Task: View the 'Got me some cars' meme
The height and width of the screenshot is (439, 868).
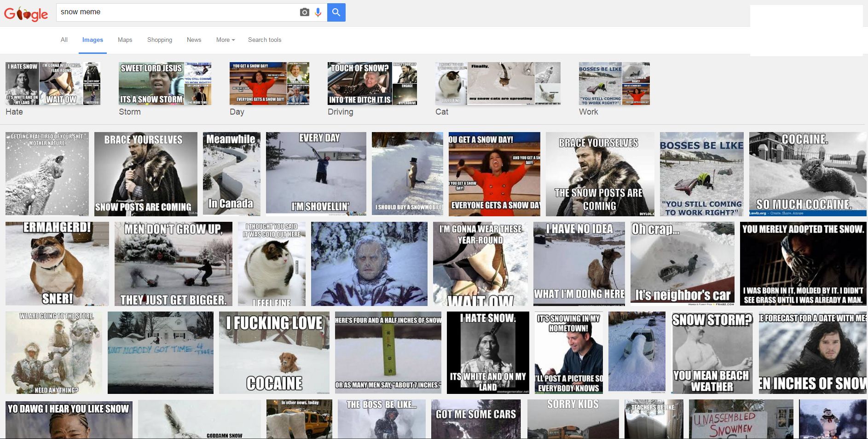Action: (x=476, y=419)
